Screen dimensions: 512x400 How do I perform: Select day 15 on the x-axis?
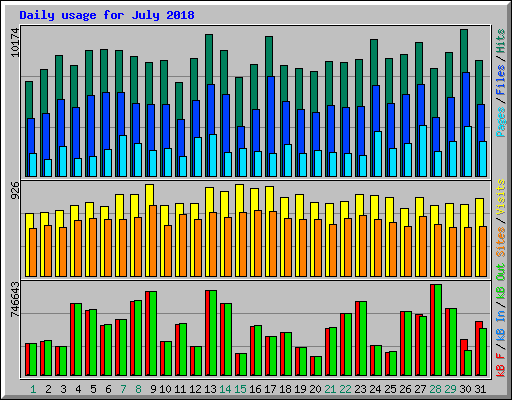point(240,389)
